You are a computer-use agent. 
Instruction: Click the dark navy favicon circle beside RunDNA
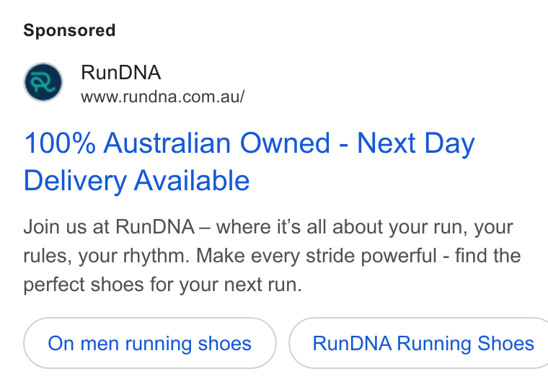[x=43, y=82]
